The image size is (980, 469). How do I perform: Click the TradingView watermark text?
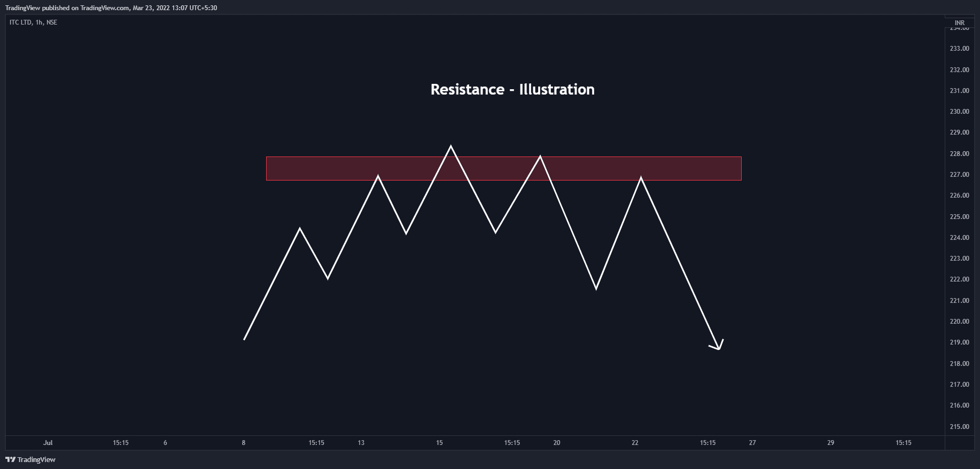tap(36, 459)
